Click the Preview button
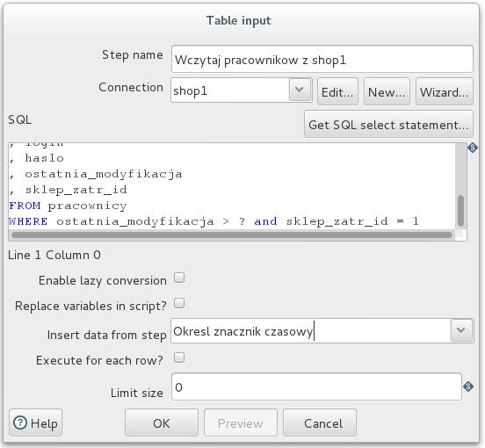This screenshot has height=448, width=485. 241,423
